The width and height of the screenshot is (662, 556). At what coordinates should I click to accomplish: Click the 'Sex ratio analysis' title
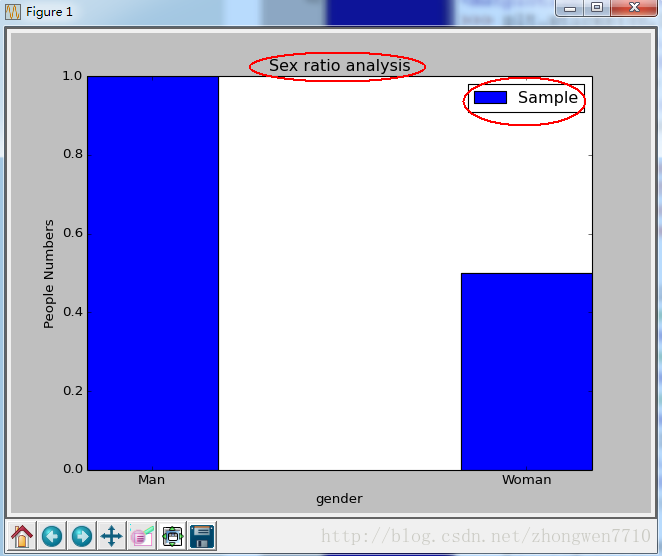point(339,66)
